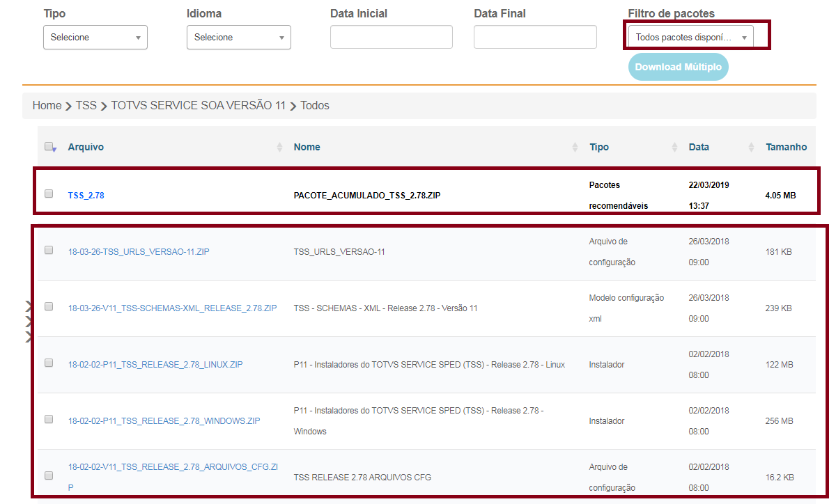Check the ARQUIVOS_CFG row checkbox

49,475
